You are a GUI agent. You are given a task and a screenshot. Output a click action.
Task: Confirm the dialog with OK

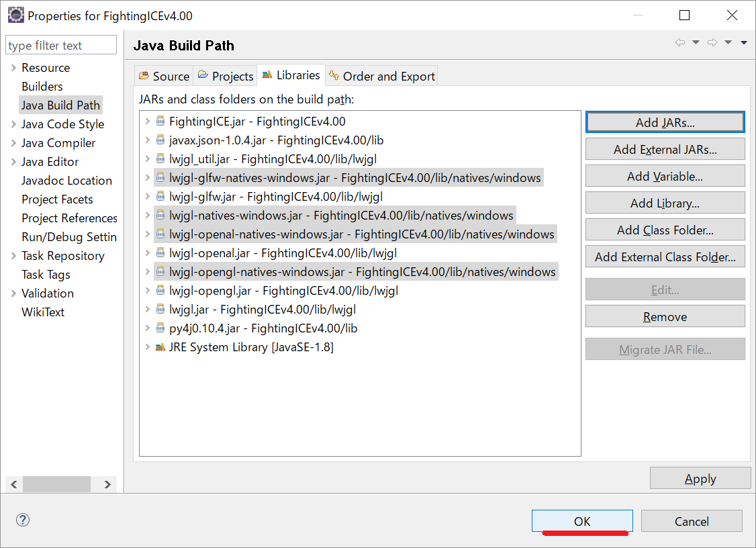582,521
